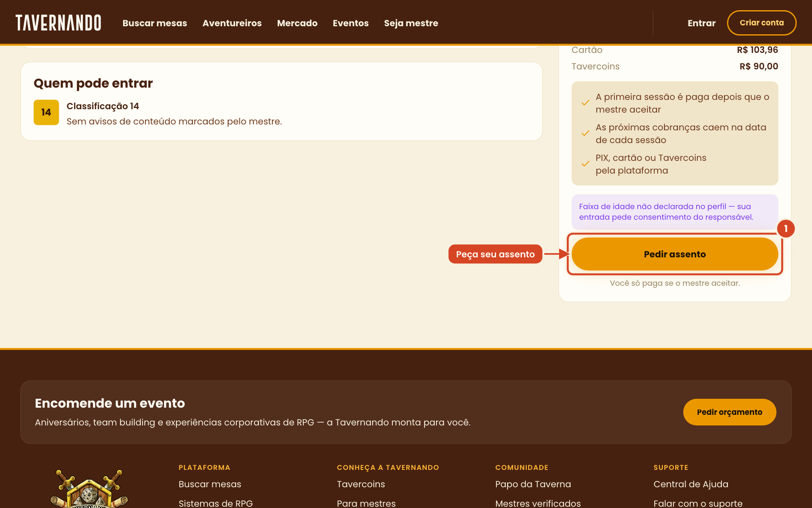The width and height of the screenshot is (812, 508).
Task: Click the Entrar login link
Action: pos(702,23)
